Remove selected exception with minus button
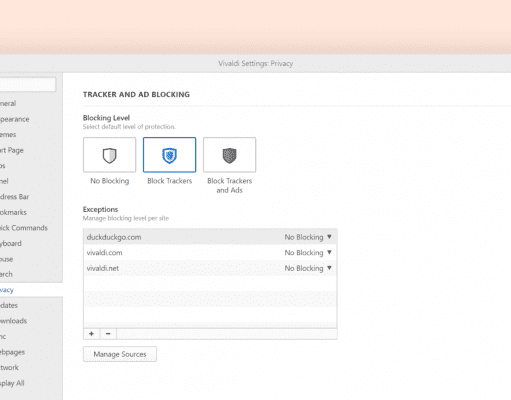The width and height of the screenshot is (511, 400). 108,334
